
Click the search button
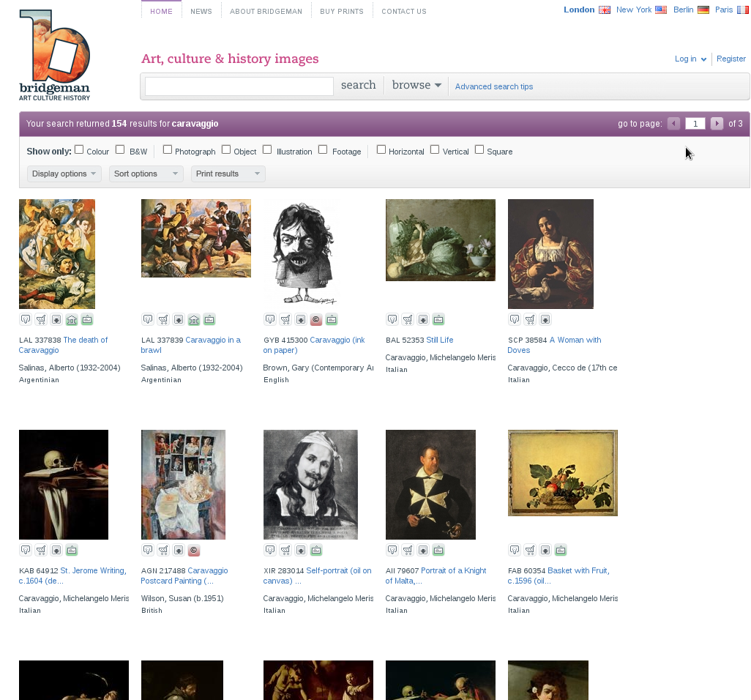click(358, 85)
